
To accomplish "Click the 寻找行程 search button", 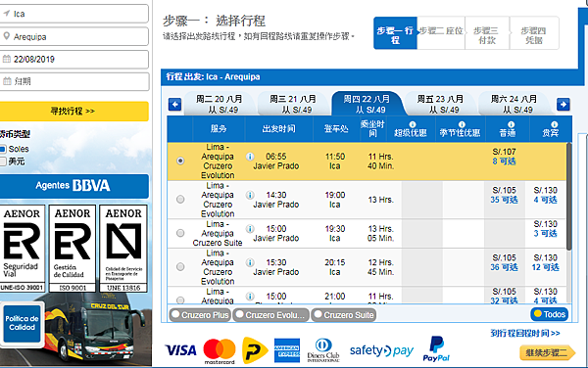I will pos(73,112).
